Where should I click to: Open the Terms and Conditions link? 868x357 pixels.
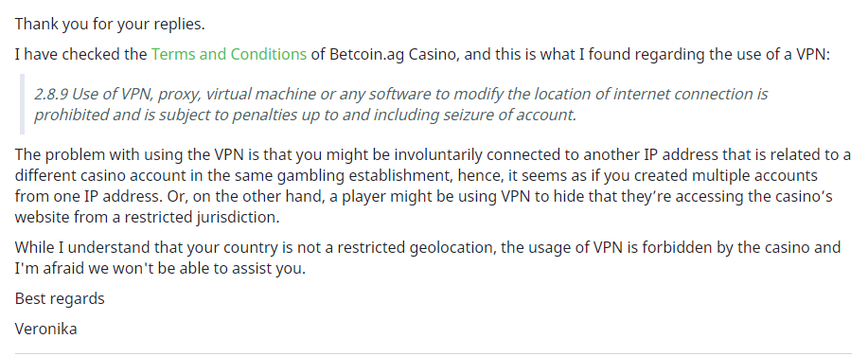point(229,54)
